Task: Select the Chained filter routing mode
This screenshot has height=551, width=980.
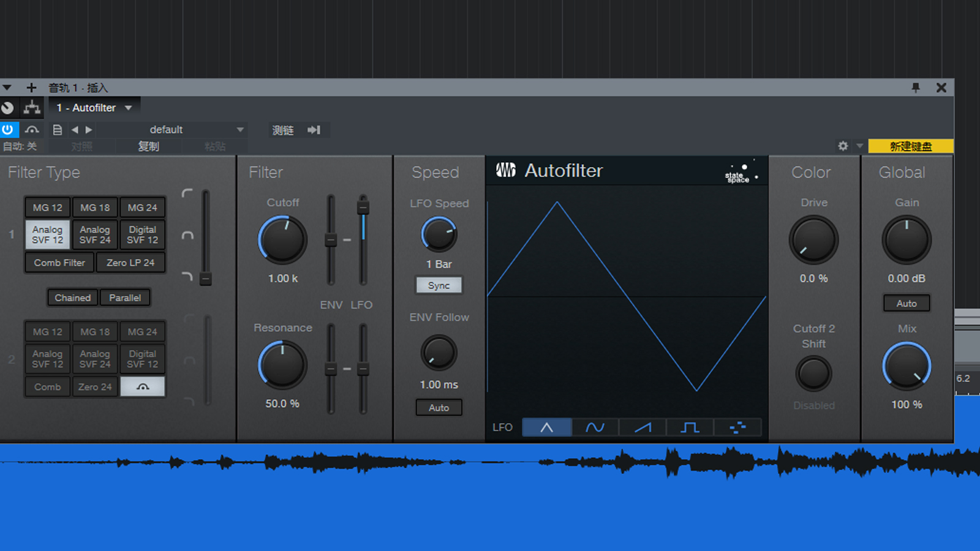Action: click(72, 298)
